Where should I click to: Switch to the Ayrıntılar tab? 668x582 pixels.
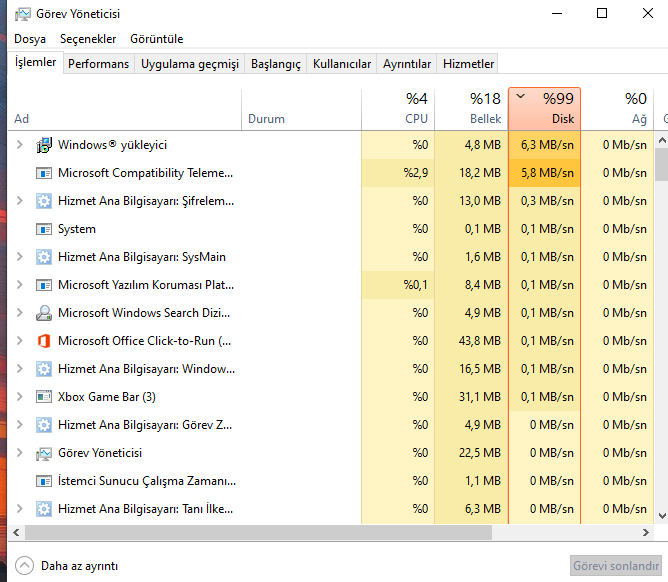point(407,64)
